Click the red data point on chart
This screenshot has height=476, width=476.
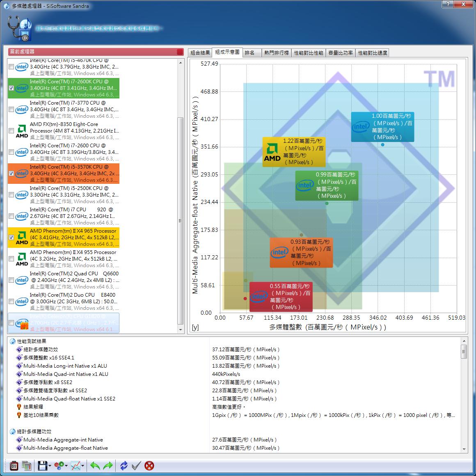coord(245,299)
